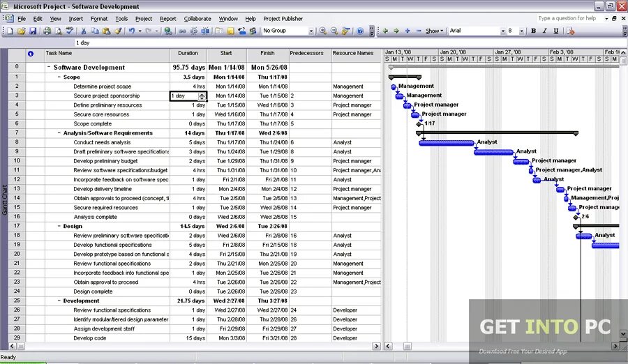Select row number 16 header

[x=17, y=217]
